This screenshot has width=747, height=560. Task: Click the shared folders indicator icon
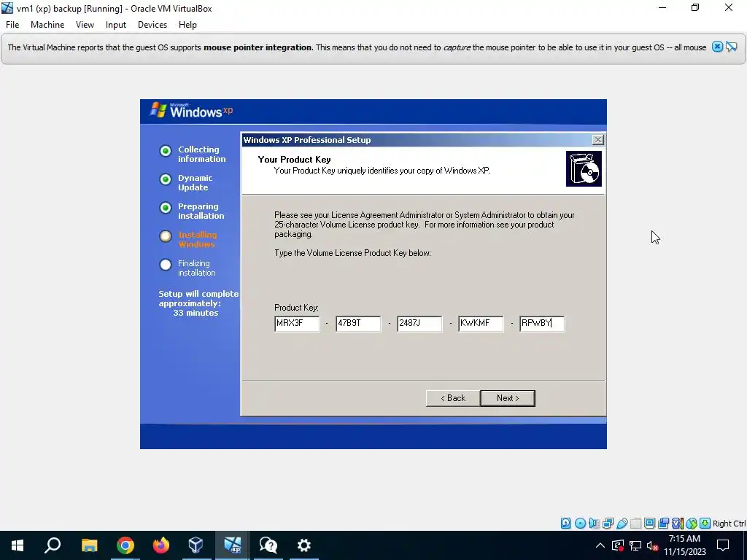[x=635, y=524]
